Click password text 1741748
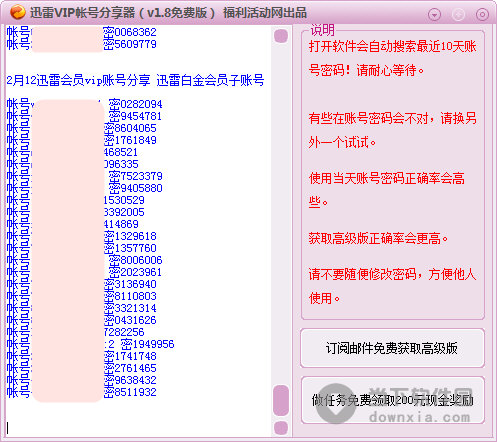The width and height of the screenshot is (497, 442). point(135,356)
